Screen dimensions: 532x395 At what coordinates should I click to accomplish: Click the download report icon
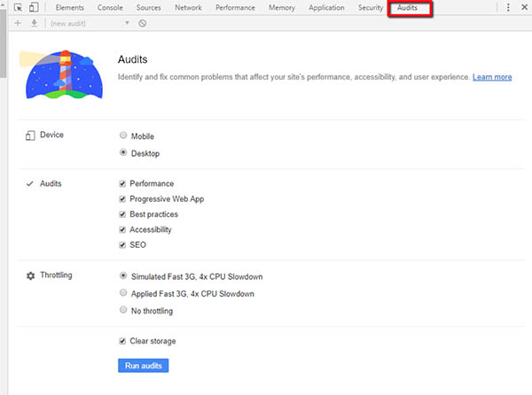[x=34, y=23]
